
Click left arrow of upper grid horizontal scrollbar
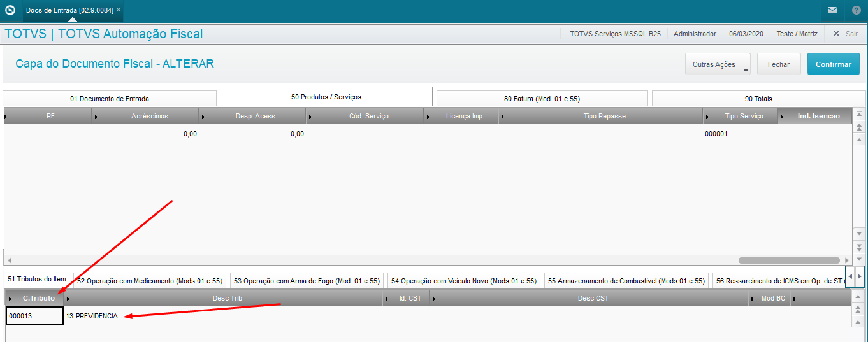10,260
